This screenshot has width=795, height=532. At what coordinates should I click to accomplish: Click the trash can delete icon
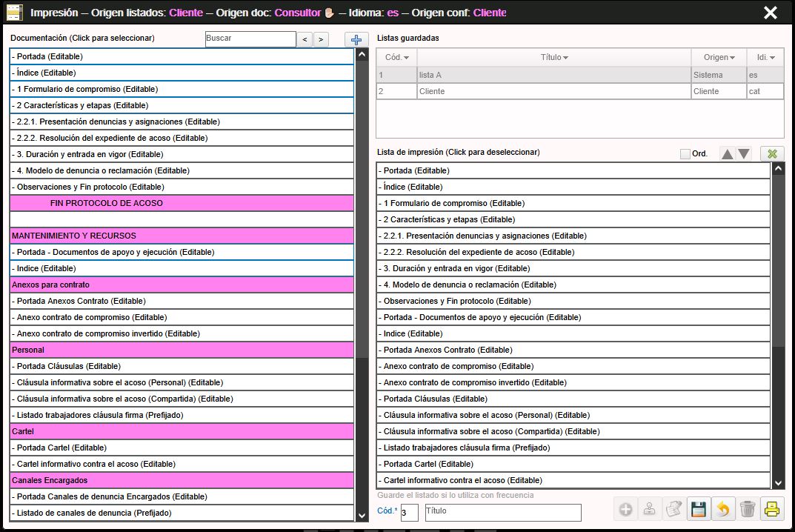tap(748, 509)
